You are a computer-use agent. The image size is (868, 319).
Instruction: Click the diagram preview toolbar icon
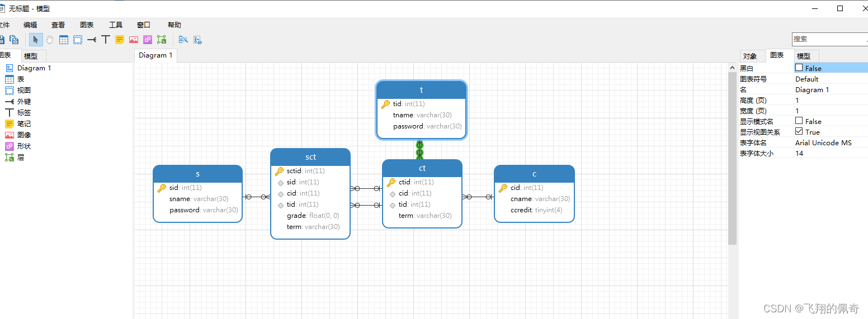(197, 40)
